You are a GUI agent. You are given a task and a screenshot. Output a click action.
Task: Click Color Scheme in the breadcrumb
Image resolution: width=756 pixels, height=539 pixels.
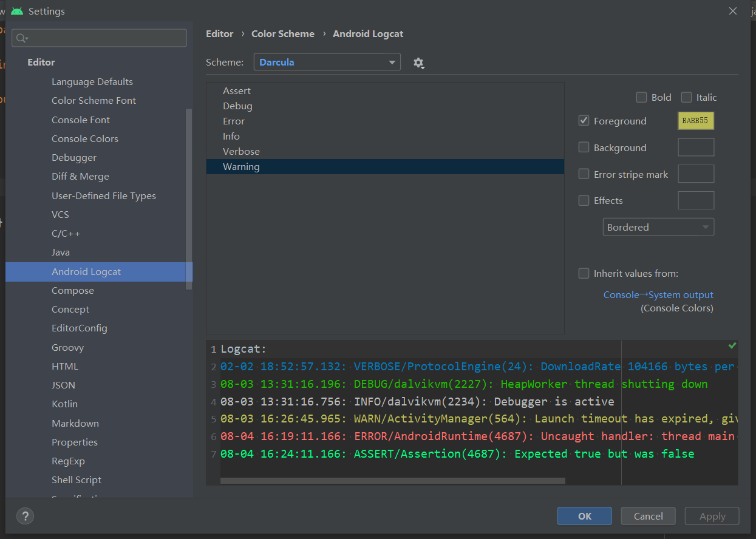pos(283,34)
